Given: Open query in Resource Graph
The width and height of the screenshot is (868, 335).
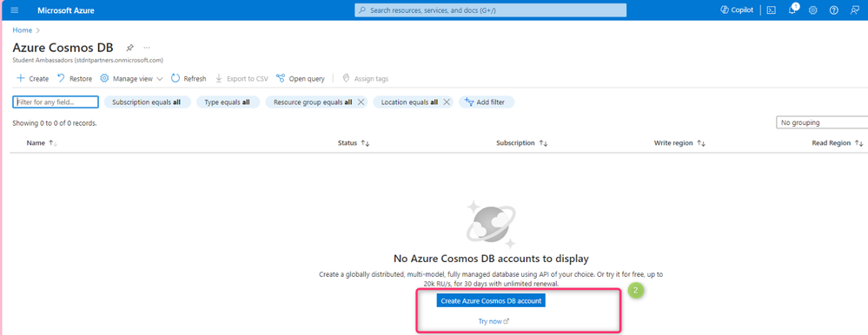Looking at the screenshot, I should (x=301, y=78).
